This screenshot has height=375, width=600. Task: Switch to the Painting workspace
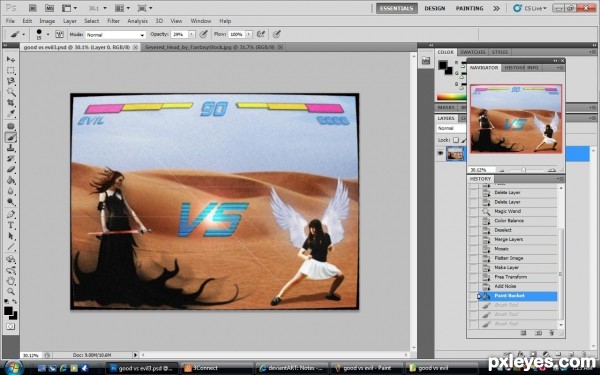coord(470,8)
